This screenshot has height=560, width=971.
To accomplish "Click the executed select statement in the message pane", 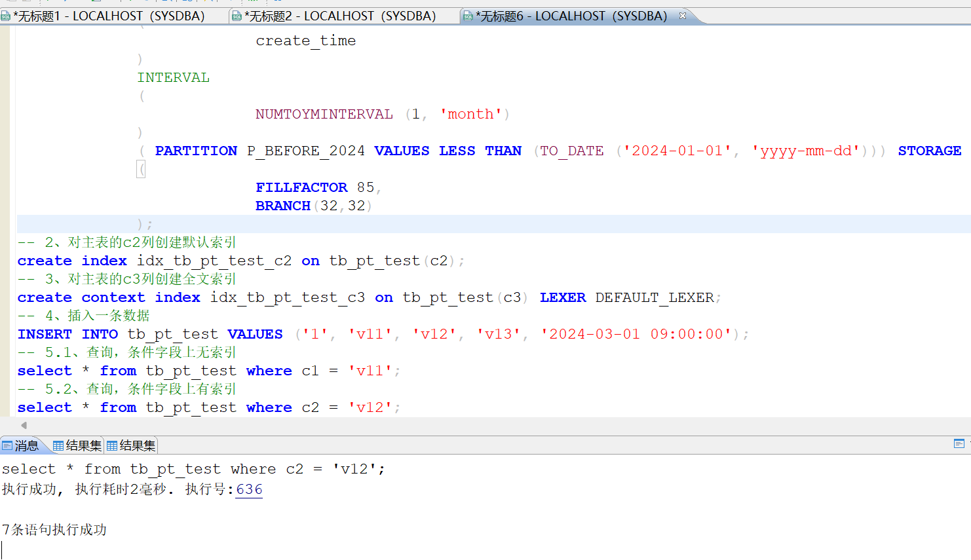I will (x=193, y=469).
